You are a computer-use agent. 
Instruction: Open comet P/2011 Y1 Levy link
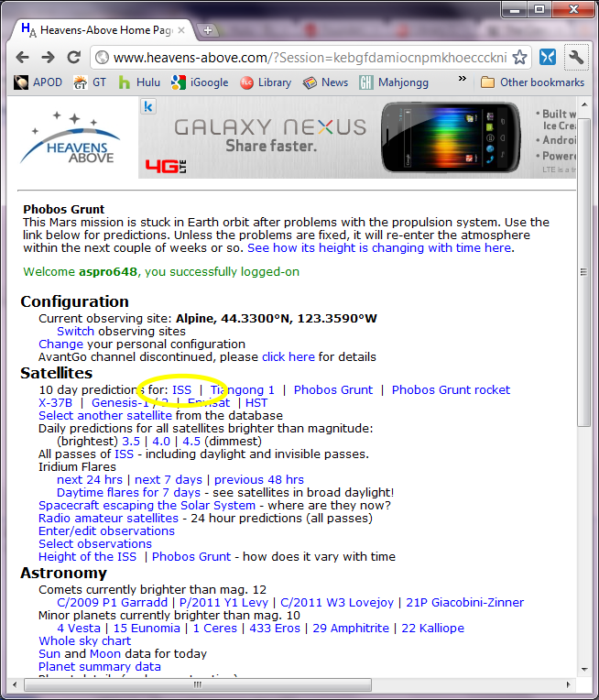coord(223,603)
